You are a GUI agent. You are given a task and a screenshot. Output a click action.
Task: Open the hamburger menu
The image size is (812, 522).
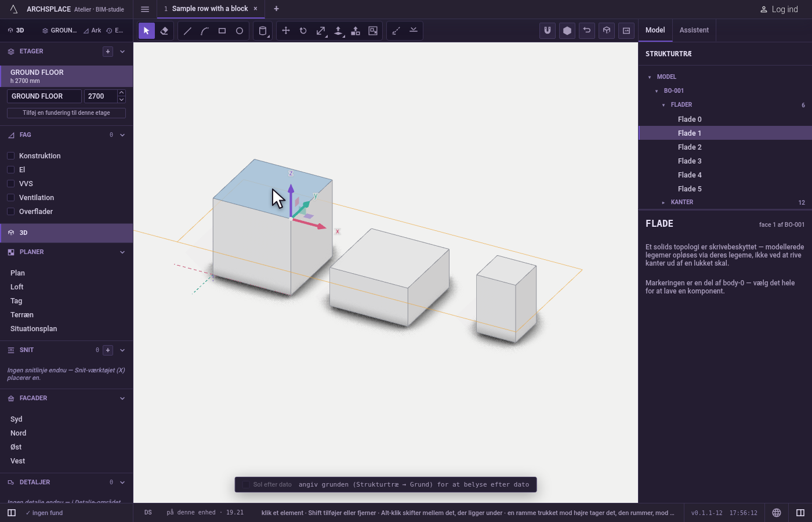coord(145,9)
